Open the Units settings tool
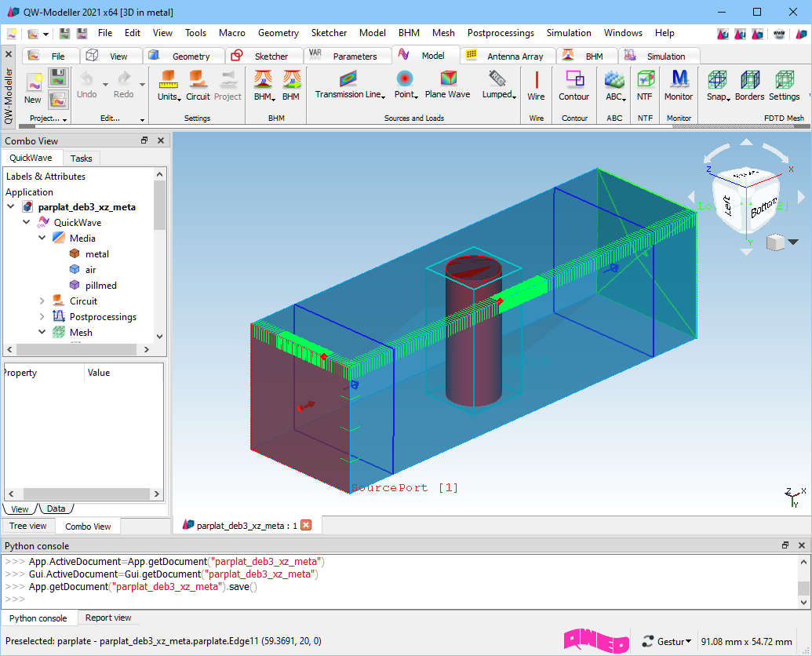Screen dimensions: 812x656 point(169,86)
